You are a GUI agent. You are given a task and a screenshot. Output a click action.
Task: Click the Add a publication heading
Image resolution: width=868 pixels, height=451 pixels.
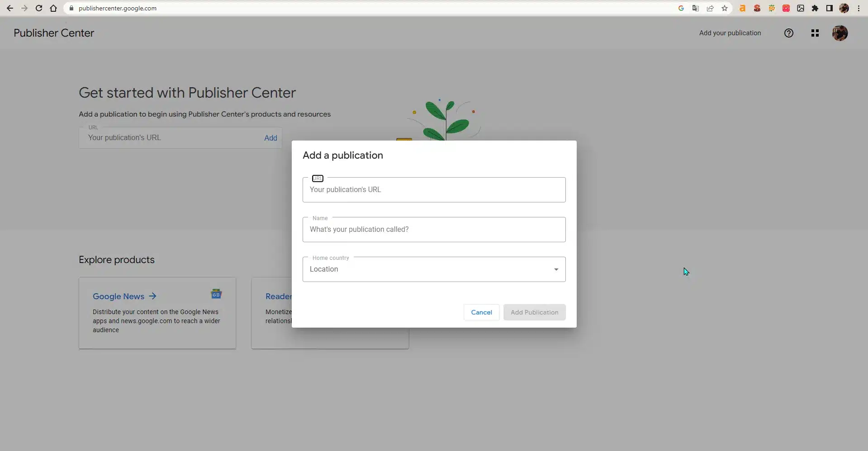pyautogui.click(x=343, y=155)
